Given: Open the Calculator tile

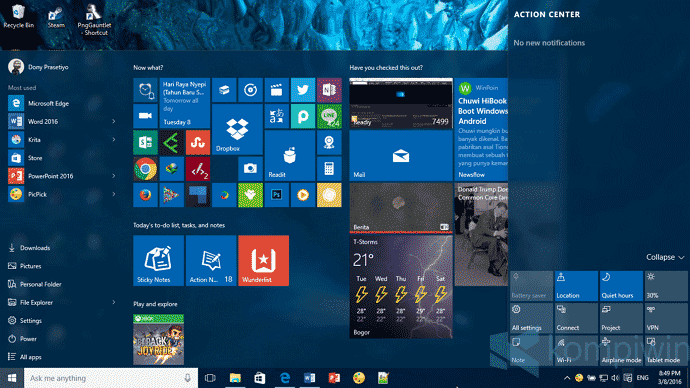Looking at the screenshot, I should pyautogui.click(x=329, y=169).
